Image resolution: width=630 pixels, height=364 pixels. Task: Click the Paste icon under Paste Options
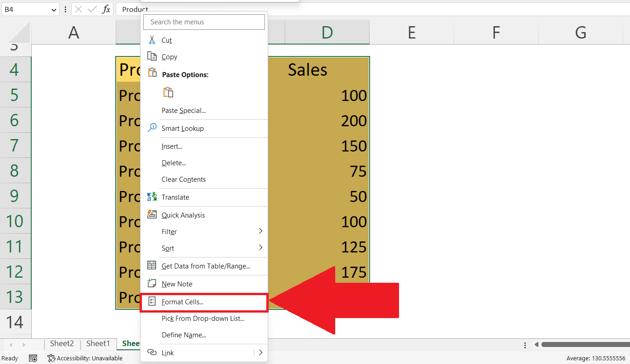pos(168,92)
